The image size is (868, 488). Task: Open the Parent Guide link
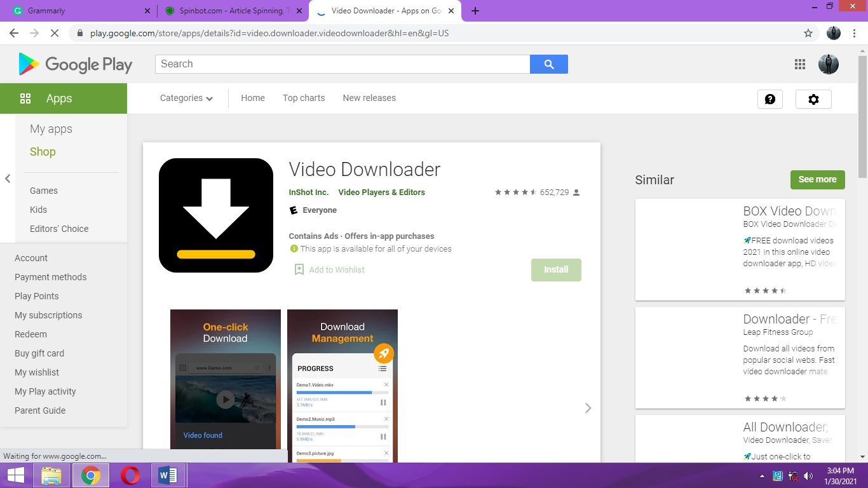pyautogui.click(x=40, y=410)
